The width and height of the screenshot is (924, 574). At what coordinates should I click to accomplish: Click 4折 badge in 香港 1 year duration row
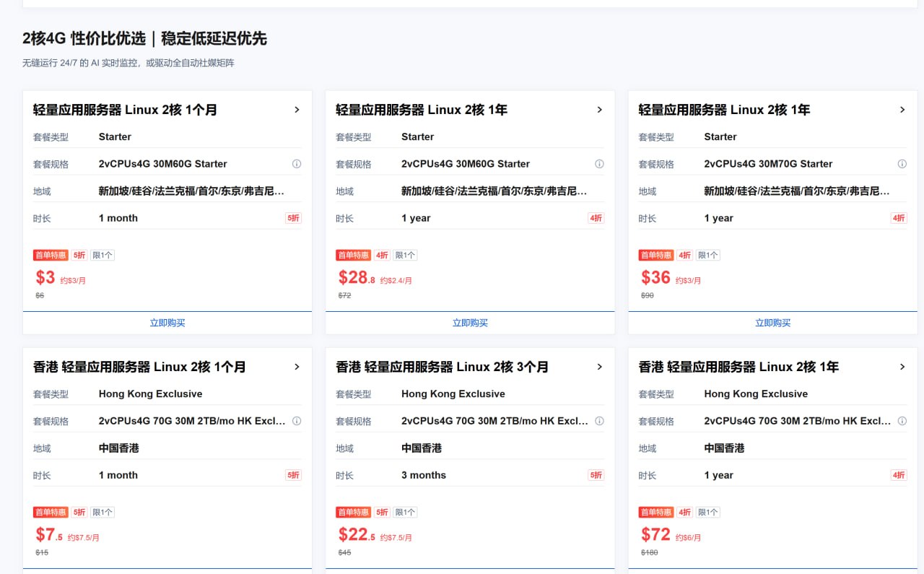tap(899, 475)
